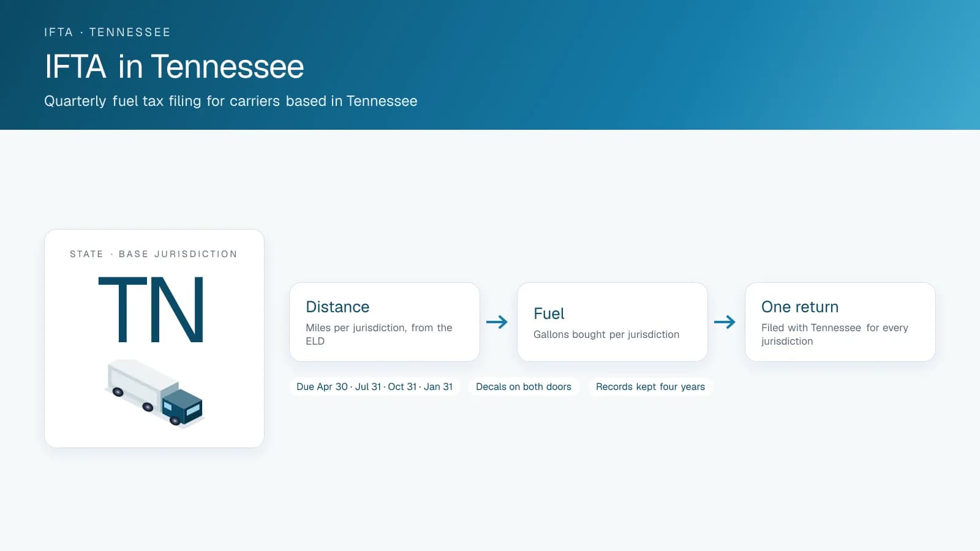Click the arrow between Fuel and One return

[725, 322]
